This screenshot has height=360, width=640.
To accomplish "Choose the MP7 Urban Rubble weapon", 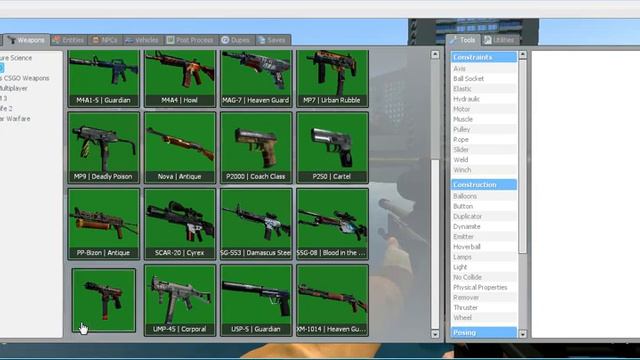I will click(333, 78).
